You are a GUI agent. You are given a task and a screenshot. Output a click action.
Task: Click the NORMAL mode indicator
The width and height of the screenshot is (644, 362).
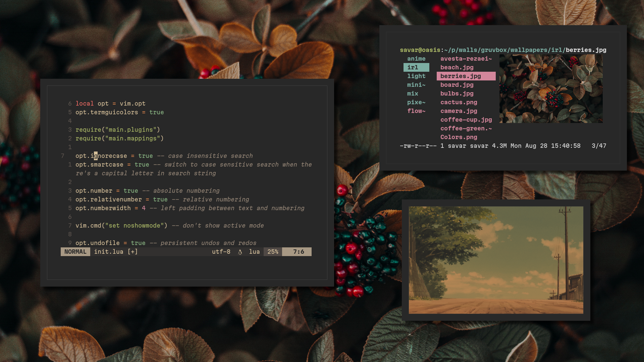pyautogui.click(x=75, y=252)
